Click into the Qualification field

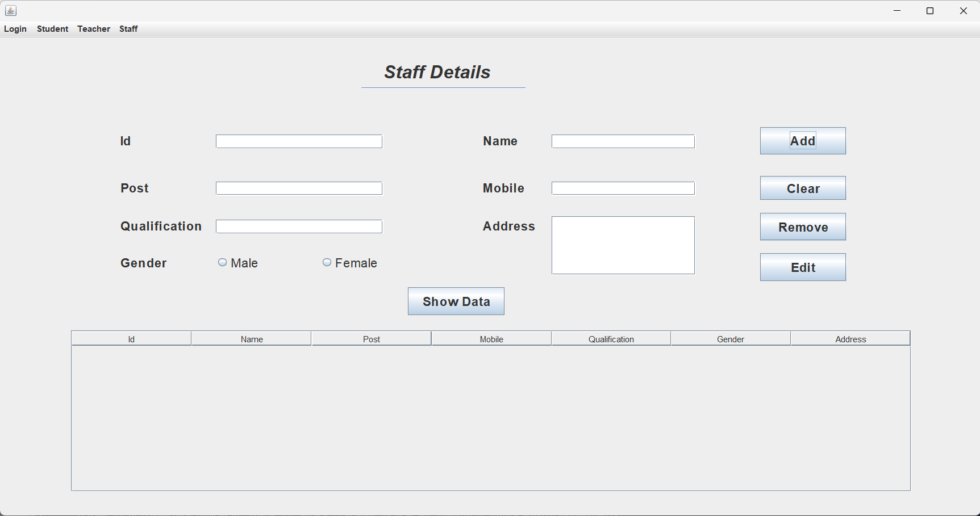(x=299, y=226)
